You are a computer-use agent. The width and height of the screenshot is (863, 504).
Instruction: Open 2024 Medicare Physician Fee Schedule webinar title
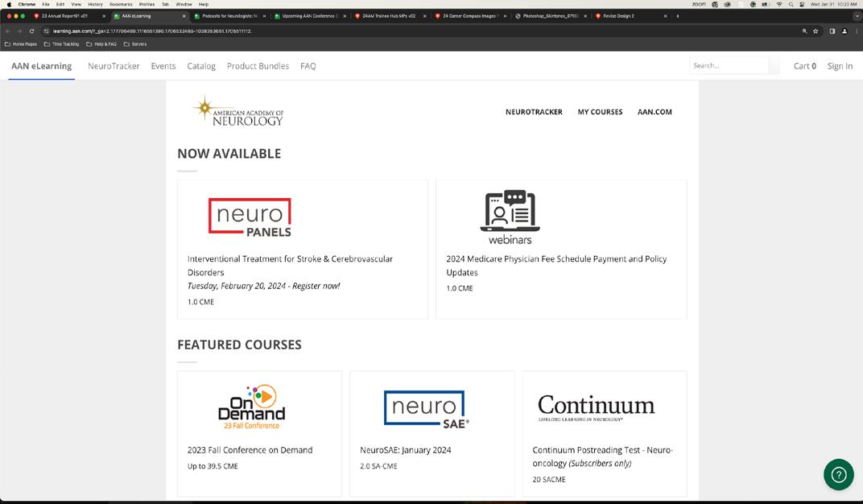[556, 265]
